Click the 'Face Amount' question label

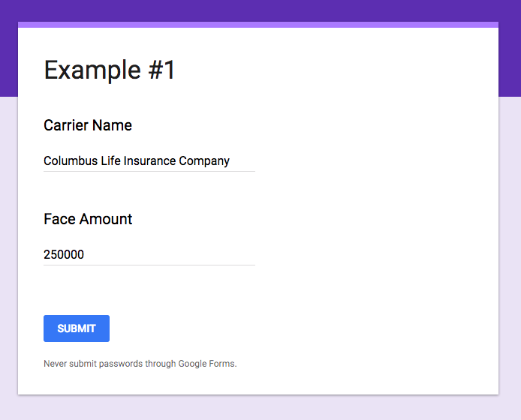tap(88, 219)
